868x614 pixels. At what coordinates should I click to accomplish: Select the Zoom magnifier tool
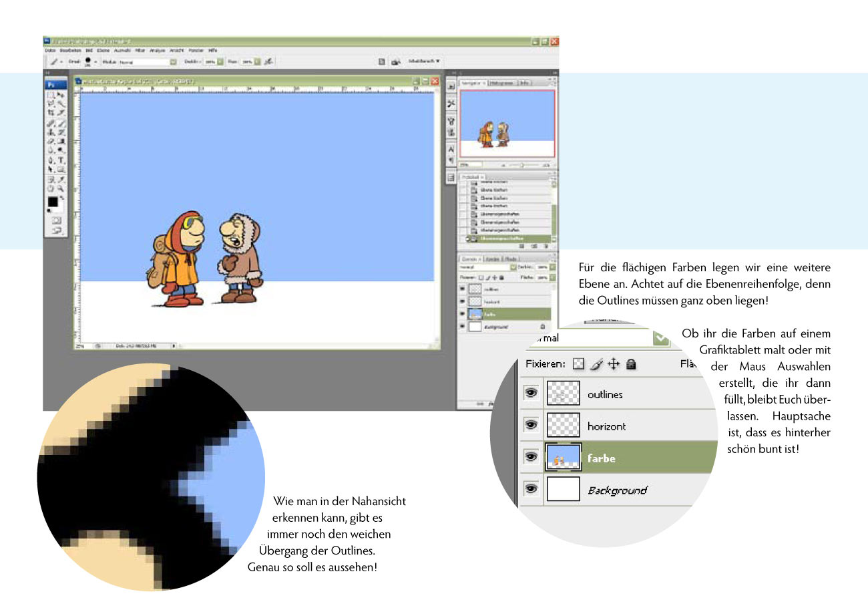pos(61,188)
